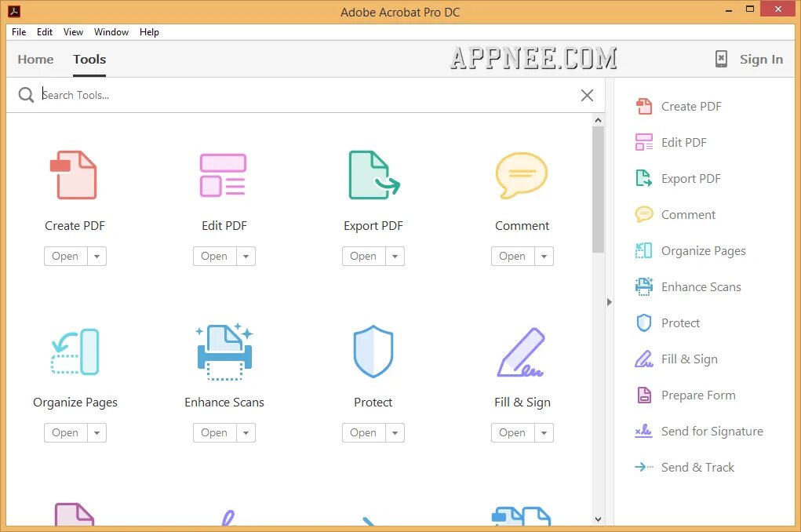Open the File menu
The height and width of the screenshot is (532, 801).
click(x=19, y=31)
